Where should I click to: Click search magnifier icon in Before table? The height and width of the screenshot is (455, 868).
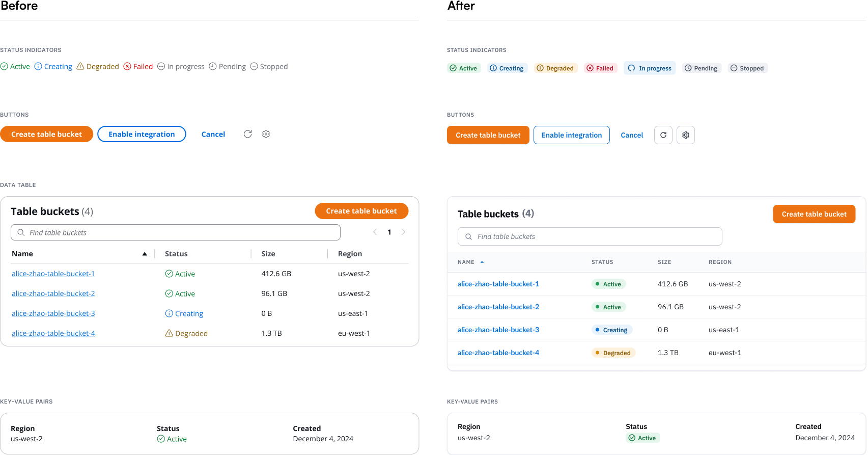tap(21, 232)
